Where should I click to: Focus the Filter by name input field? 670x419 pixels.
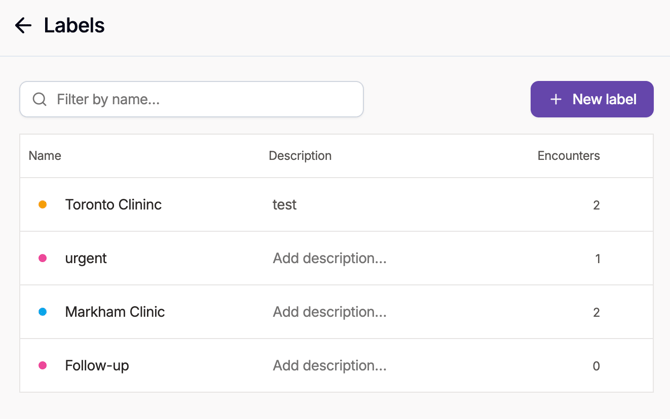[191, 99]
